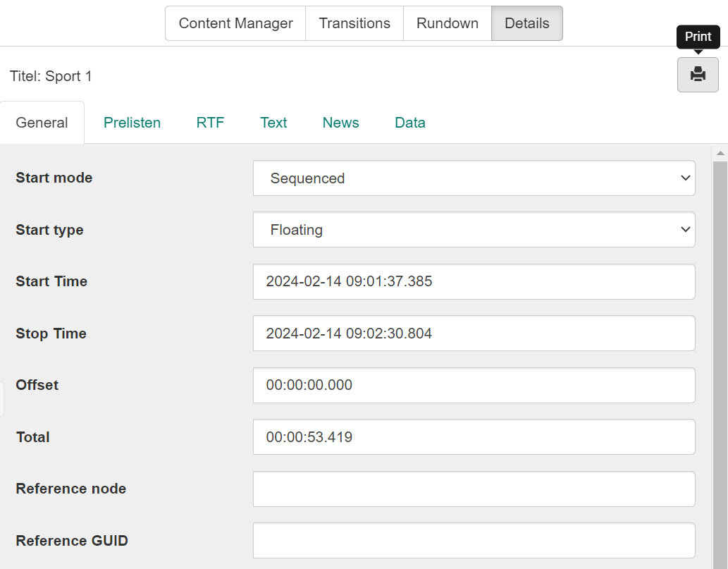Expand the Start type dropdown
This screenshot has height=569, width=728.
(474, 230)
